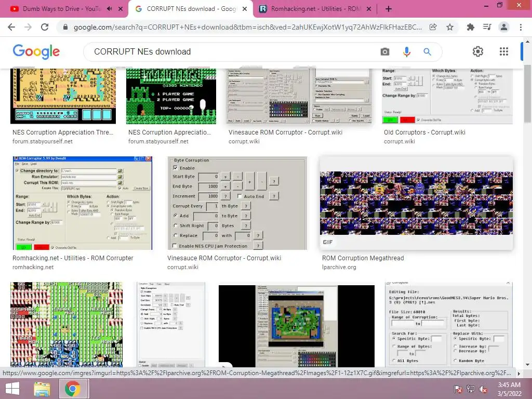Open ROM Corruption Megathread GIF thumbnail
Viewport: 532px width, 399px height.
[x=416, y=203]
